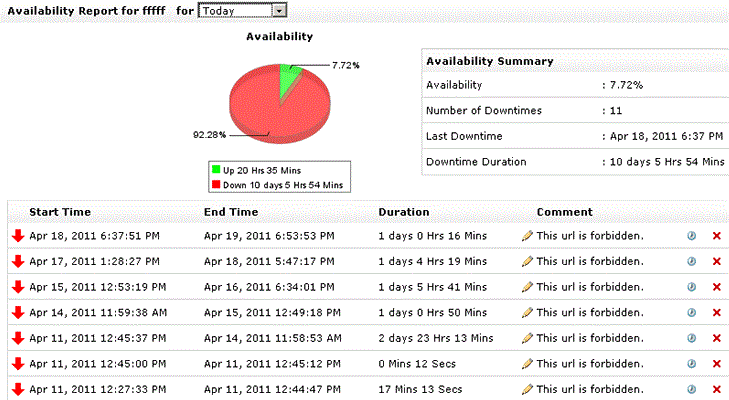Click the Start Time column header
The image size is (729, 400).
(60, 212)
